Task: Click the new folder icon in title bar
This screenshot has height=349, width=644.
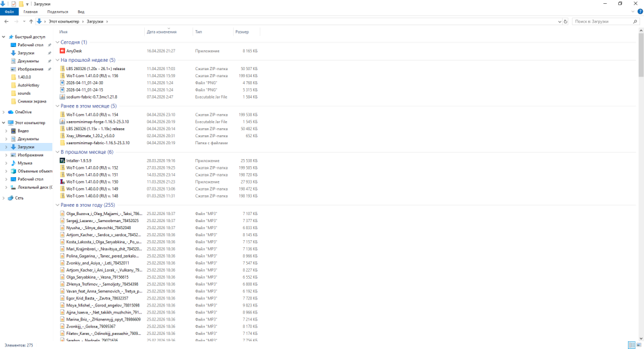Action: (x=21, y=4)
